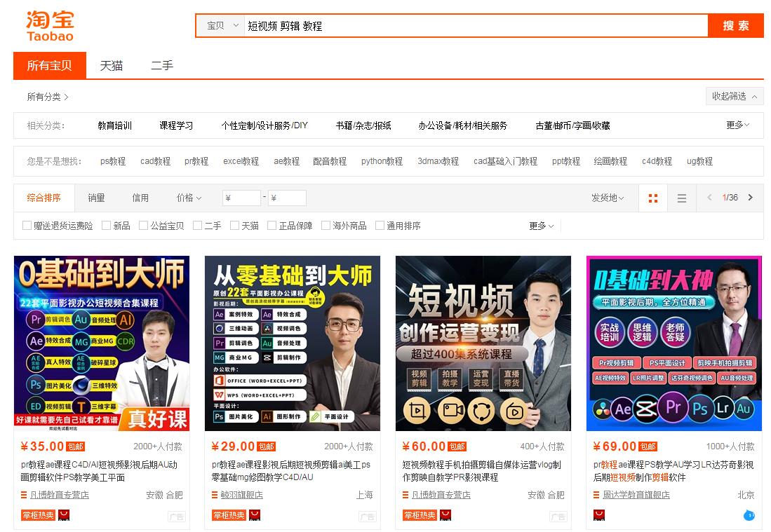Switch to the 二手 tab
771x532 pixels.
tap(161, 65)
